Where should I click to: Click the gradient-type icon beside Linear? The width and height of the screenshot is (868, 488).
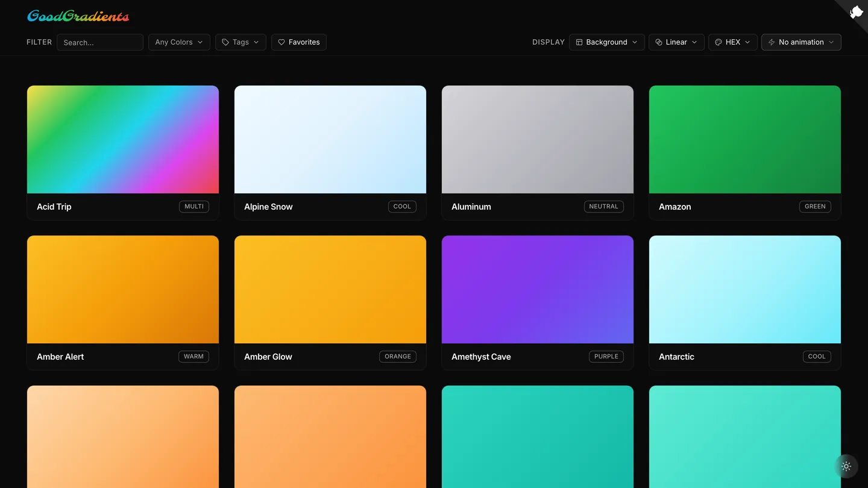[x=659, y=42]
